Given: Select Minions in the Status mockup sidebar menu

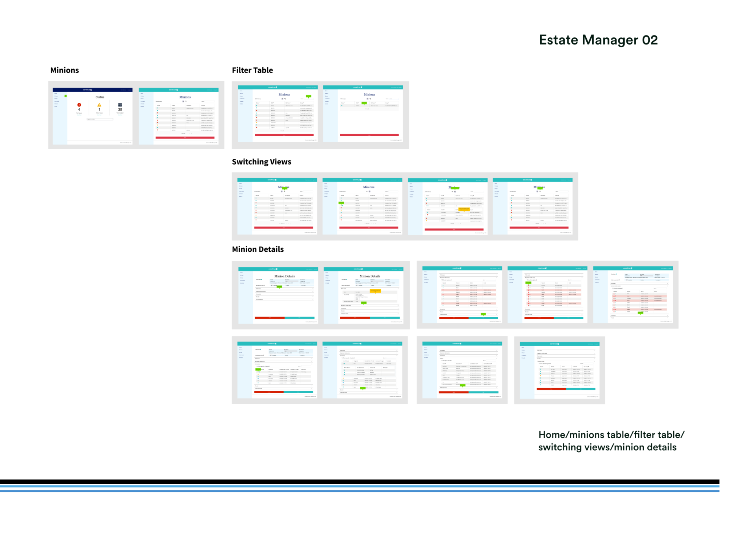Looking at the screenshot, I should (56, 96).
